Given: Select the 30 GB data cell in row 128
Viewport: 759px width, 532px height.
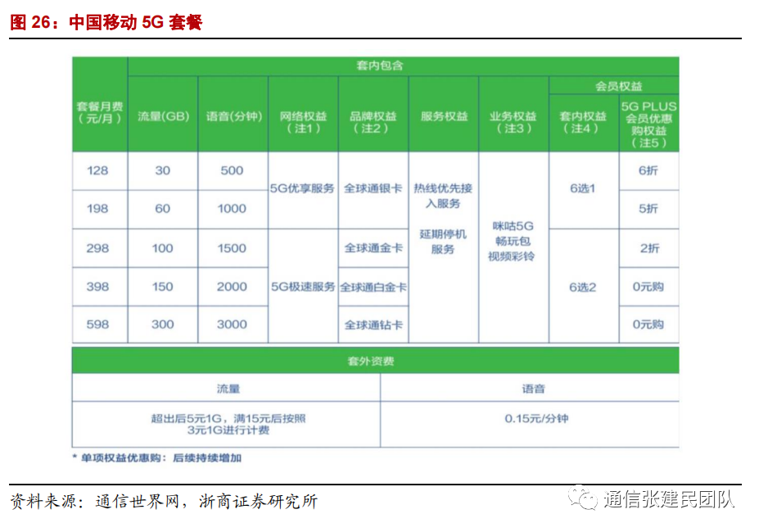Looking at the screenshot, I should [x=163, y=170].
